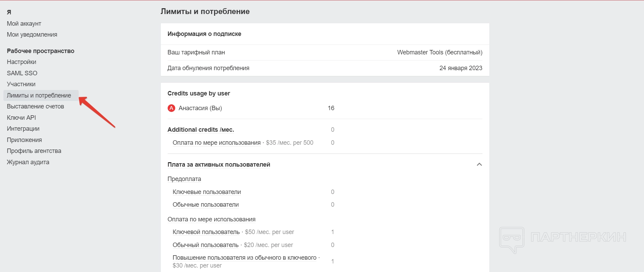Go to Мои уведомления page
Screen dimensions: 644x272
[x=32, y=35]
